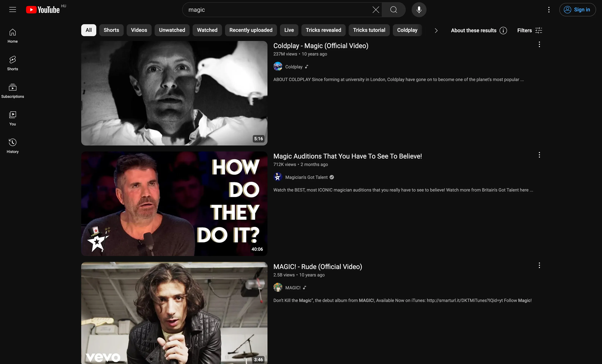Focus the search field containing magic
This screenshot has height=364, width=602.
[x=278, y=10]
